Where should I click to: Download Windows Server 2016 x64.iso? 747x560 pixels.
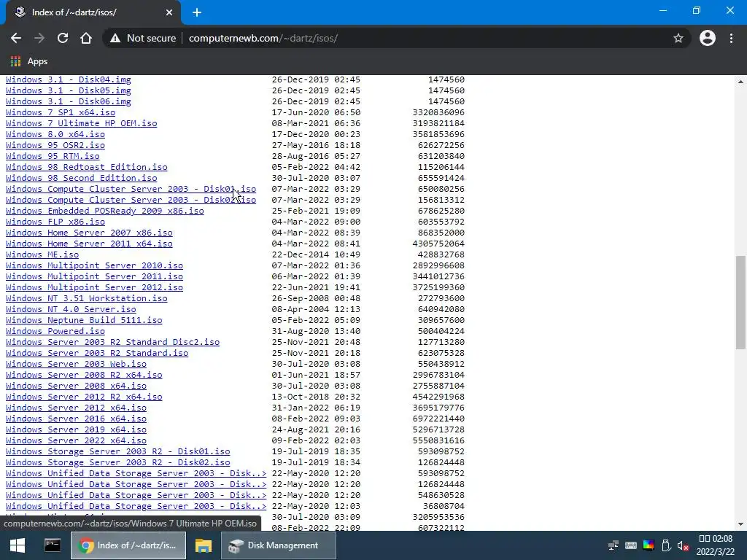[76, 419]
